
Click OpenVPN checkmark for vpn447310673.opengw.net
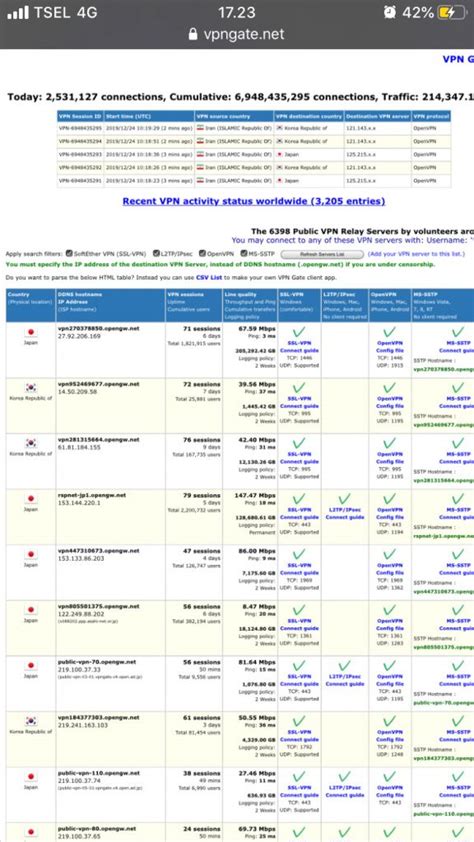(x=390, y=555)
